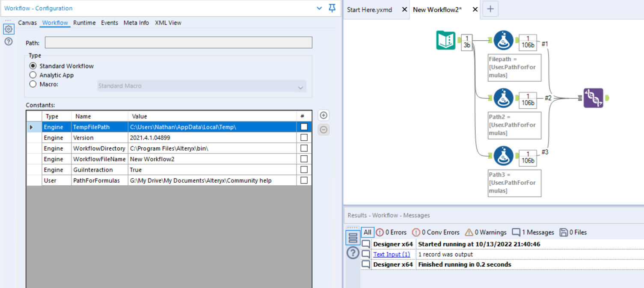Screen dimensions: 644x288
Task: Click the Text Input (1) link in Results
Action: [x=392, y=254]
